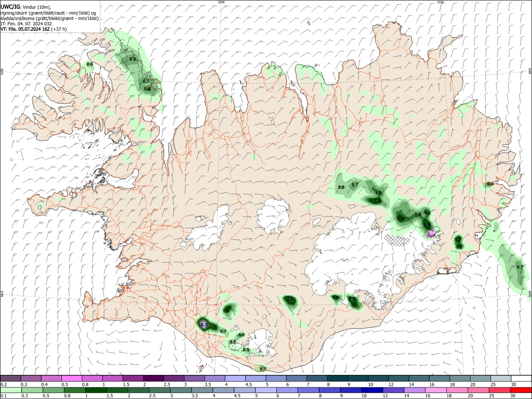Select lower legend row pale green swatch above 0.1
This screenshot has height=399, width=532.
10,390
